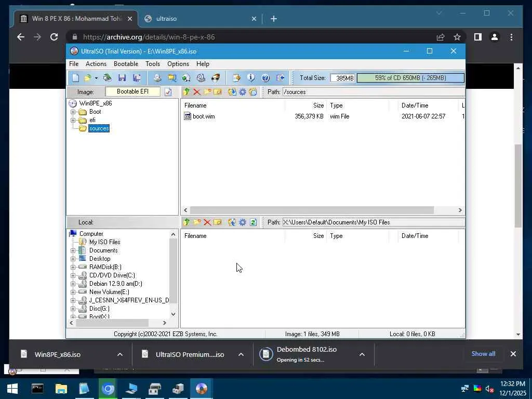Click gear icon in image pane toolbar

[243, 92]
